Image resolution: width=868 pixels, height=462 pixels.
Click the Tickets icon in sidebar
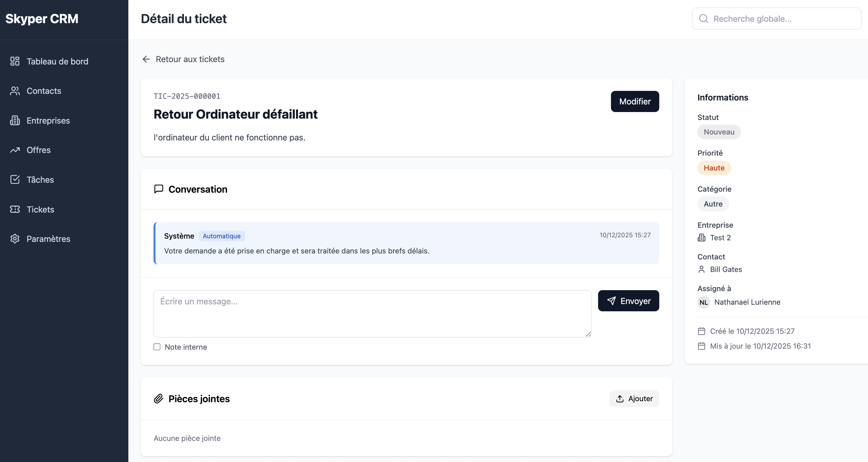(x=15, y=210)
